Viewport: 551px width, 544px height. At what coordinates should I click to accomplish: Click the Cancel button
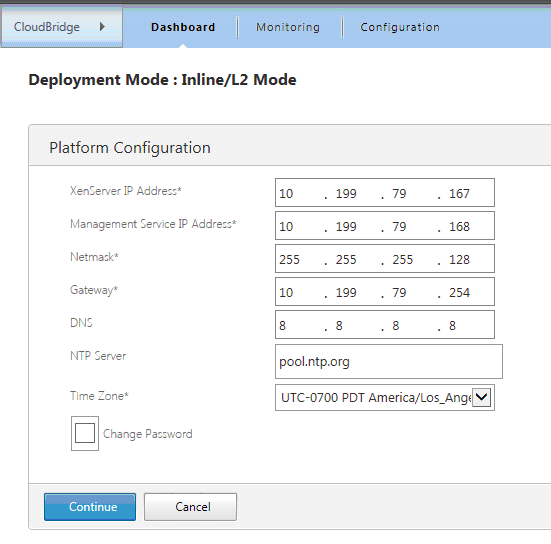click(x=190, y=507)
